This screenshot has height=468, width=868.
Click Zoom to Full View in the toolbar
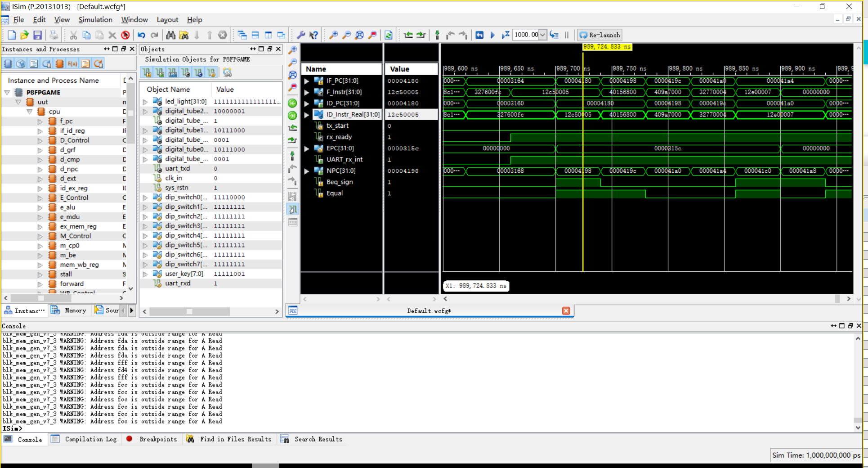pyautogui.click(x=359, y=35)
